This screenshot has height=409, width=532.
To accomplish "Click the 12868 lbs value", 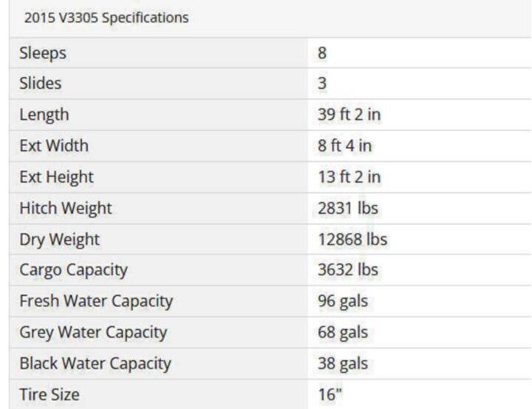I will [352, 240].
